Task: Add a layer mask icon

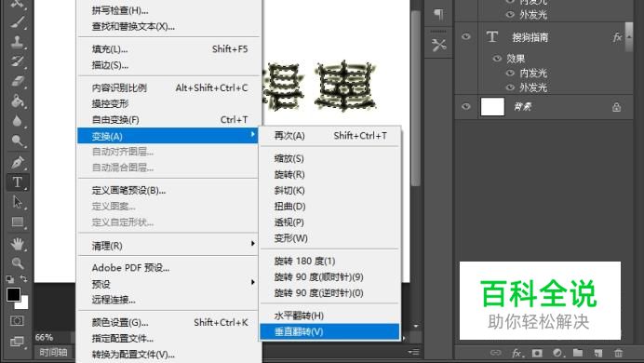Action: coord(537,353)
